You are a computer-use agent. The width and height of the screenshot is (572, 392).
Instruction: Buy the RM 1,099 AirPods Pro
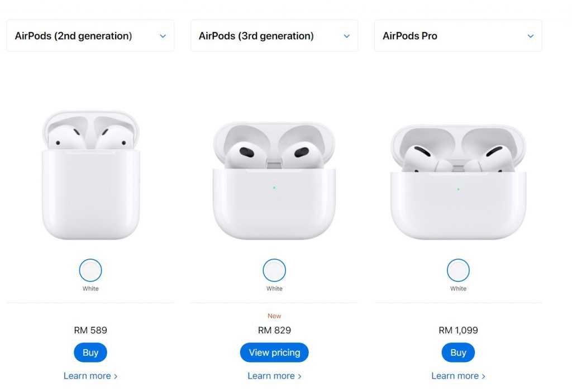(458, 352)
